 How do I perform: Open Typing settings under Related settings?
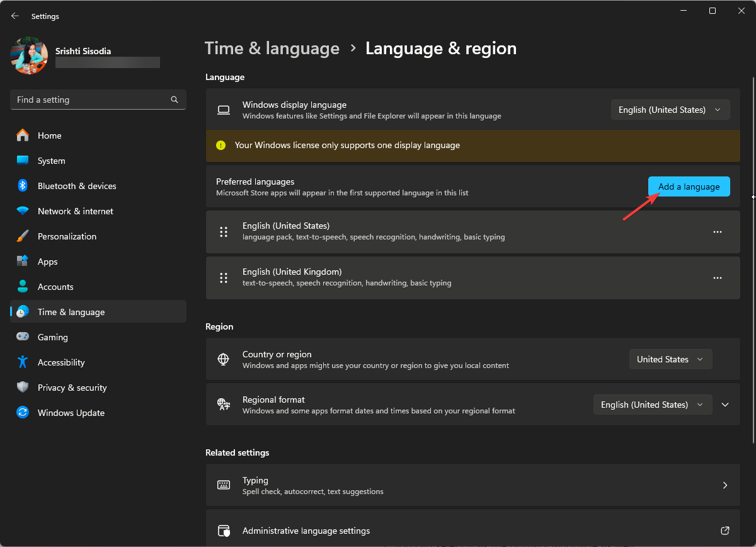click(x=472, y=485)
